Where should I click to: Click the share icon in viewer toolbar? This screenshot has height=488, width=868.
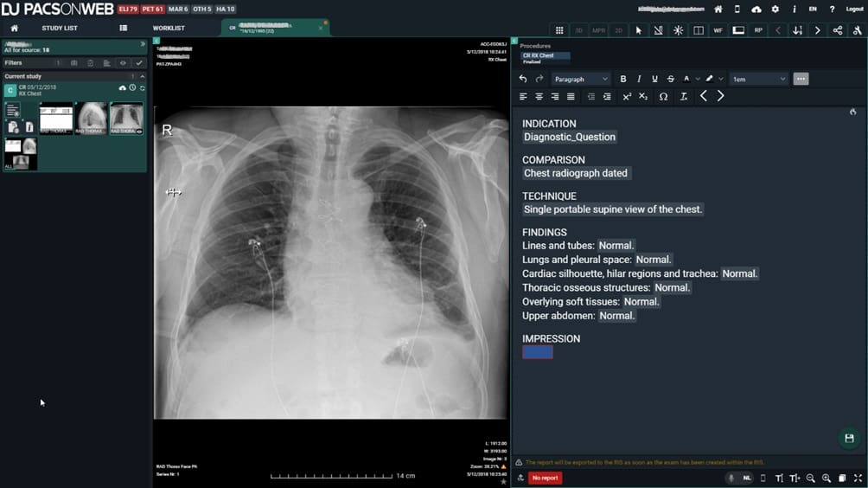pos(838,30)
